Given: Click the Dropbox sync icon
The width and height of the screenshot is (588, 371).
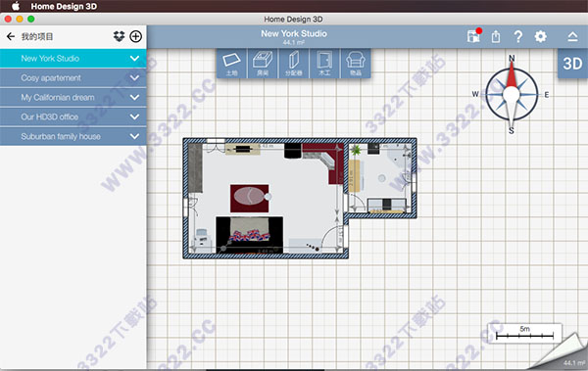Looking at the screenshot, I should pyautogui.click(x=119, y=36).
